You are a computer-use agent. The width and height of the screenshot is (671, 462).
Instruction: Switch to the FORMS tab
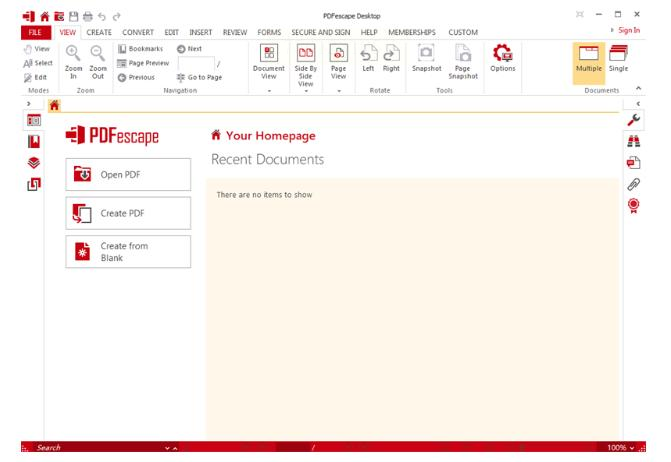click(269, 32)
